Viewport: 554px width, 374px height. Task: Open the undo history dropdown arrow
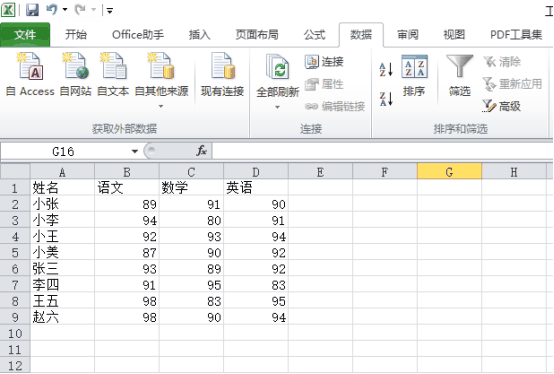[65, 10]
